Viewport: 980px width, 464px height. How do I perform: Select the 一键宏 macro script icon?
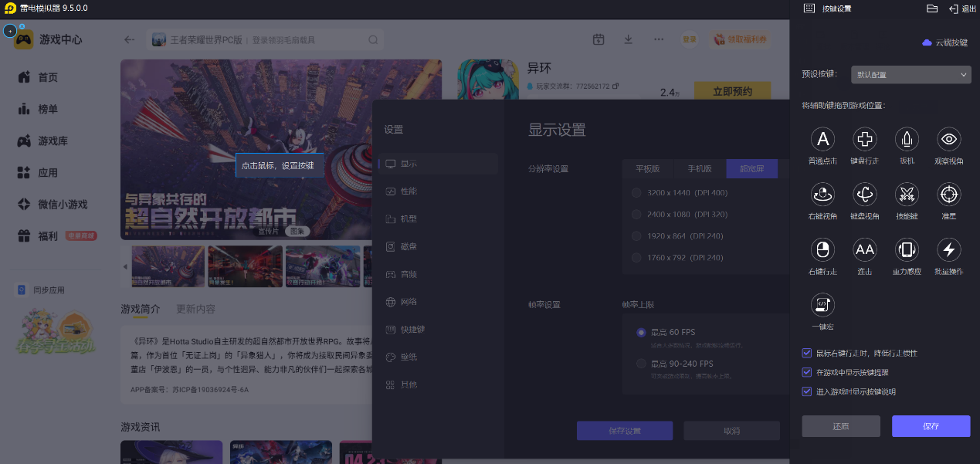(x=822, y=304)
